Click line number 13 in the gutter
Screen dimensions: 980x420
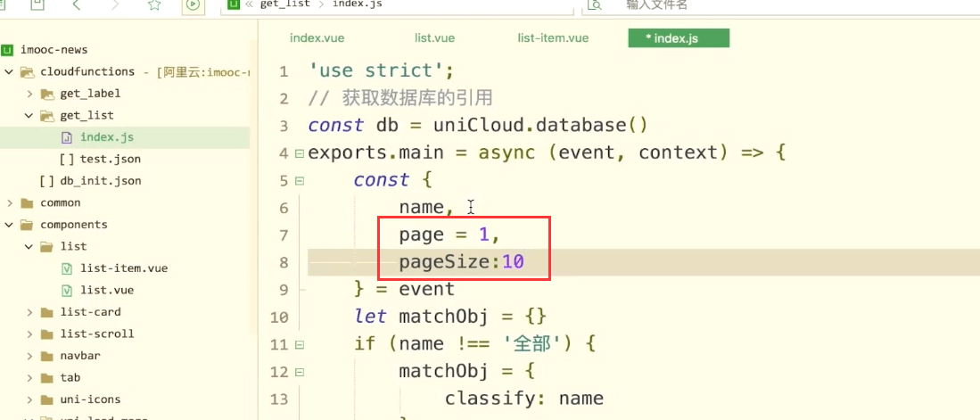point(279,399)
